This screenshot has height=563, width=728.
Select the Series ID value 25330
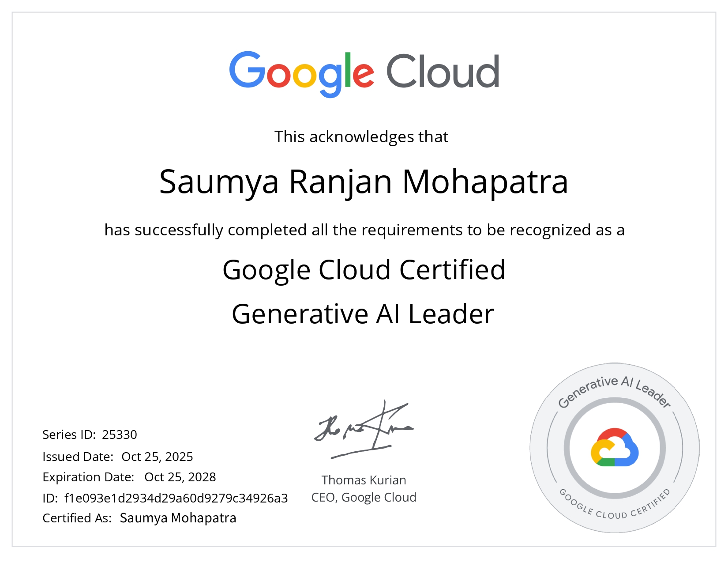(x=120, y=435)
